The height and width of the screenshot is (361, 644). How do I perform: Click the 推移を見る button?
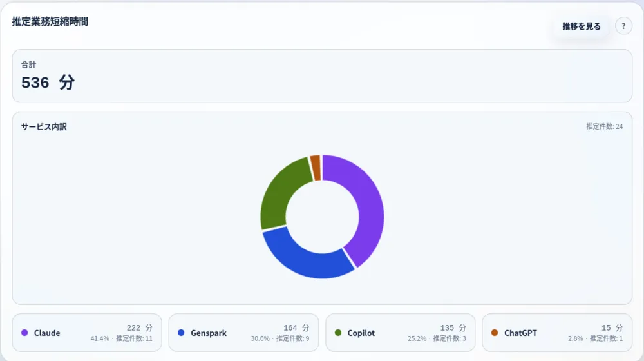point(581,26)
